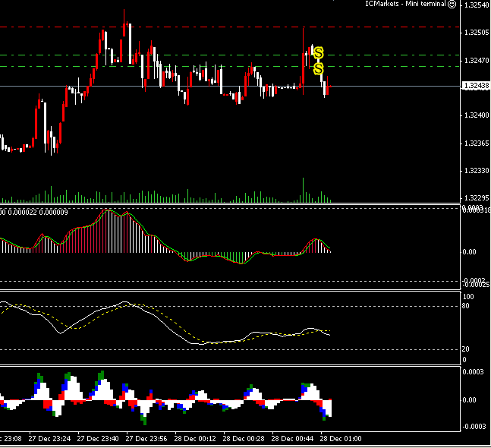
Task: Click the 1.32505 price scale label
Action: (477, 33)
